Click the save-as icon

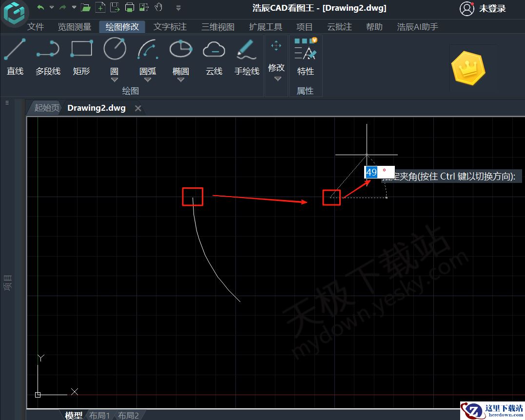pos(115,7)
